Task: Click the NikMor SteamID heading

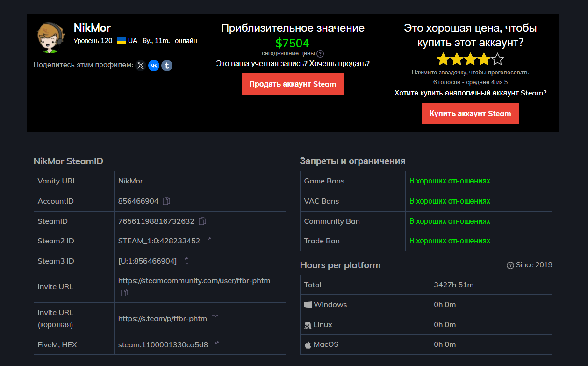Action: (68, 161)
